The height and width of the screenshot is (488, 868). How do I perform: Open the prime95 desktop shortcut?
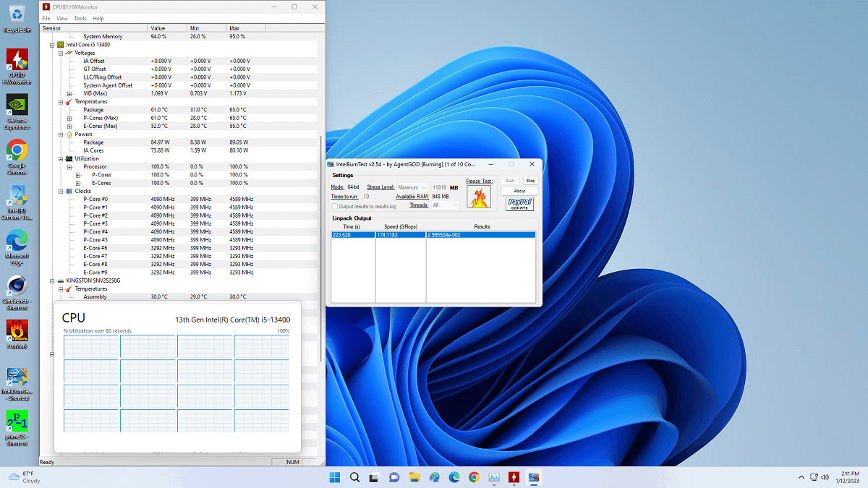17,429
